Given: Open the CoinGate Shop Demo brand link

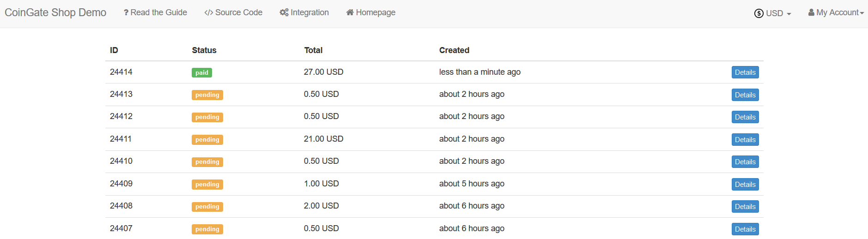Looking at the screenshot, I should [x=55, y=12].
